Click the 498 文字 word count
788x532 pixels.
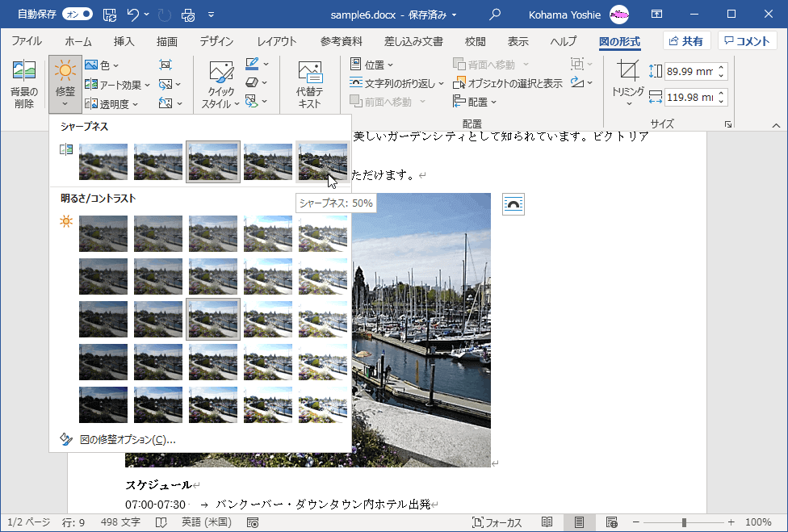point(120,522)
